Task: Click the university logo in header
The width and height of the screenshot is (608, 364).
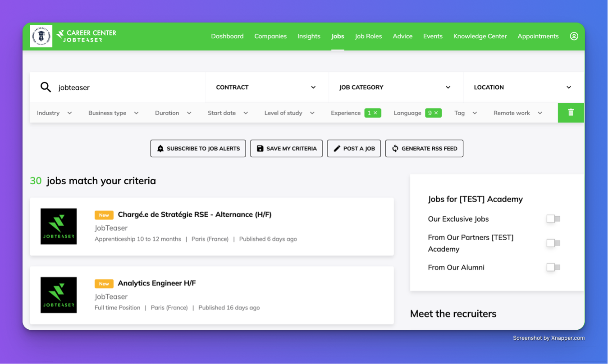Action: tap(41, 36)
